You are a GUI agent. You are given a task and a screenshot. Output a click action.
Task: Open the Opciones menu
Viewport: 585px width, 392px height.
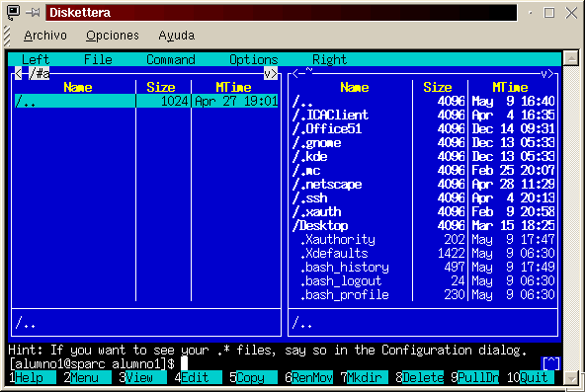113,36
